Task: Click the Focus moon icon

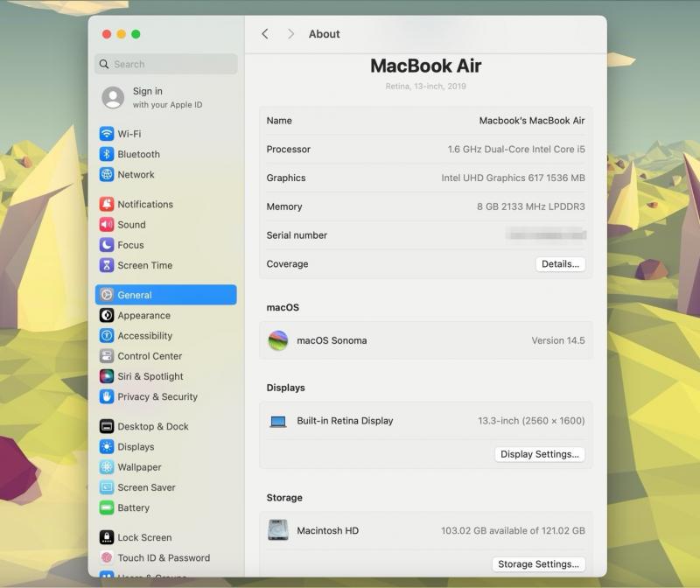Action: pyautogui.click(x=107, y=245)
